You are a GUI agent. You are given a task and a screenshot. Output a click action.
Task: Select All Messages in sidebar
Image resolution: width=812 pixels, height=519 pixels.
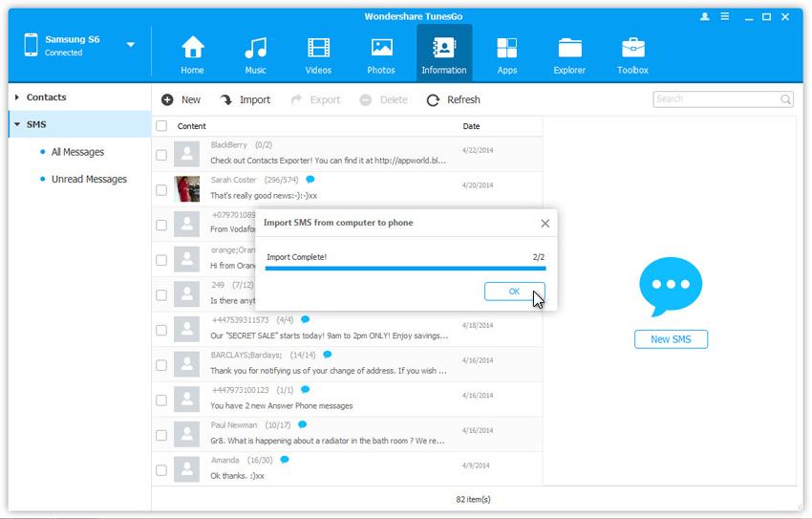click(x=77, y=152)
